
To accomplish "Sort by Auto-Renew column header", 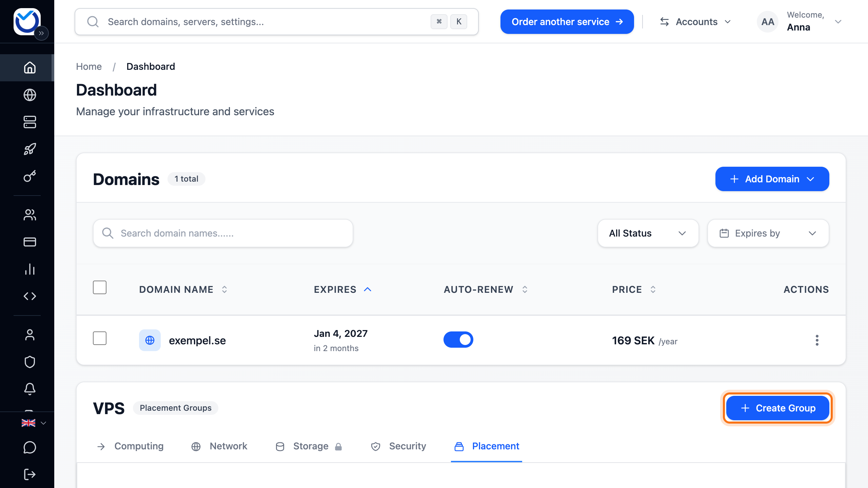I will [486, 289].
